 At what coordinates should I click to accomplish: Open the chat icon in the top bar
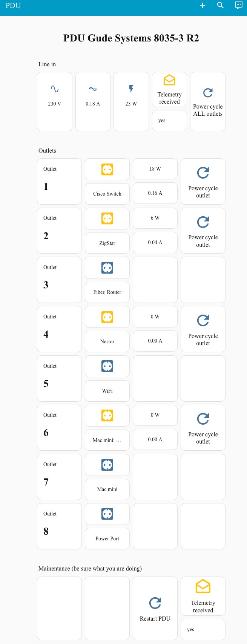click(x=238, y=5)
